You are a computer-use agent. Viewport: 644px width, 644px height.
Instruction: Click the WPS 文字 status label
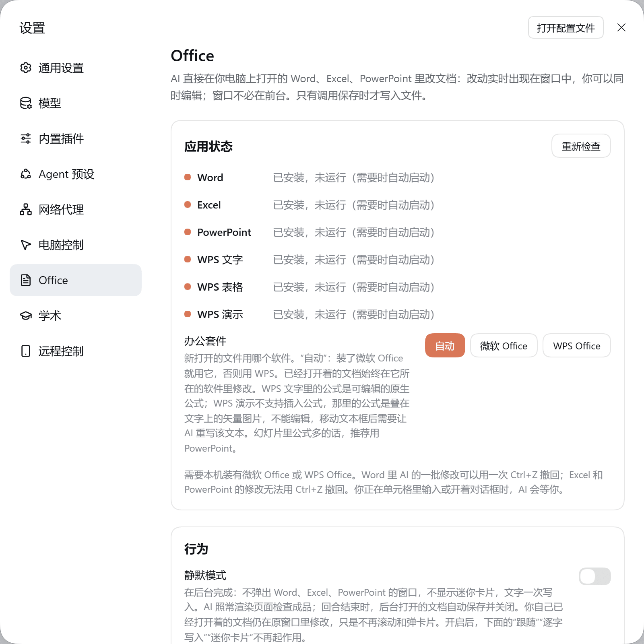tap(220, 260)
